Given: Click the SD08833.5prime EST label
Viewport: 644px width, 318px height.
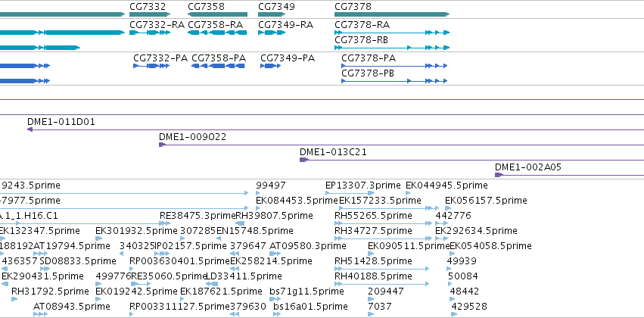Looking at the screenshot, I should [78, 261].
